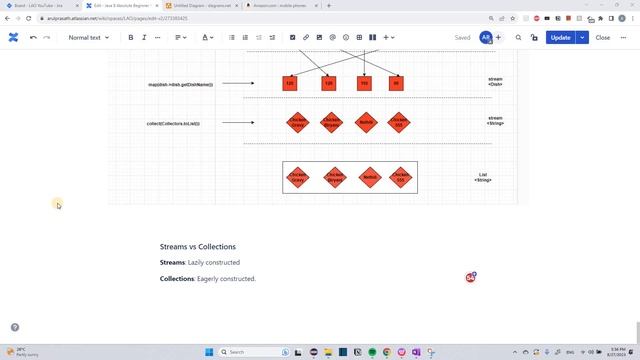Open File Explorer from the taskbar
The height and width of the screenshot is (360, 640).
328,352
